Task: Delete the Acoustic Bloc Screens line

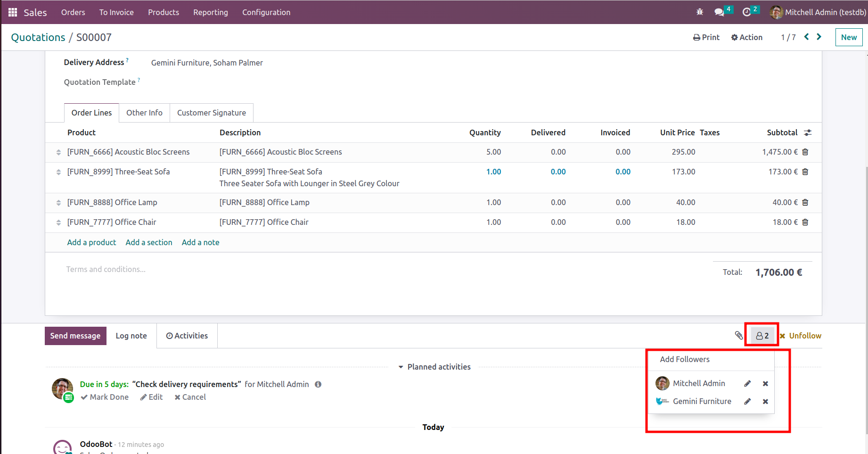Action: 805,152
